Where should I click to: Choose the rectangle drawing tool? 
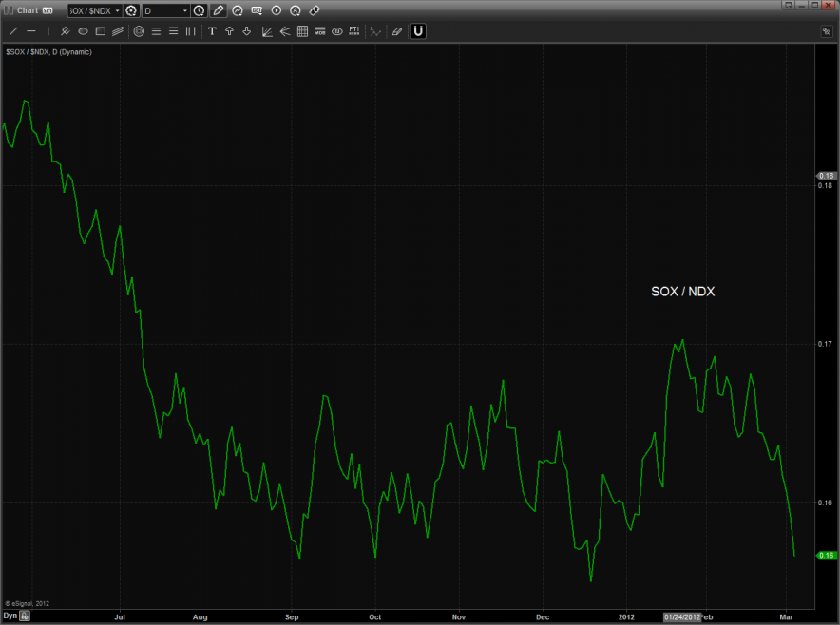tap(100, 31)
